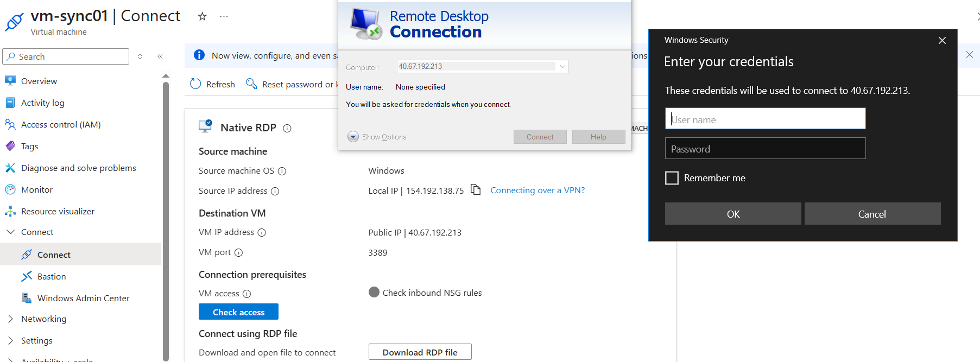Close the Windows Security dialog
Viewport: 980px width, 362px height.
point(942,40)
